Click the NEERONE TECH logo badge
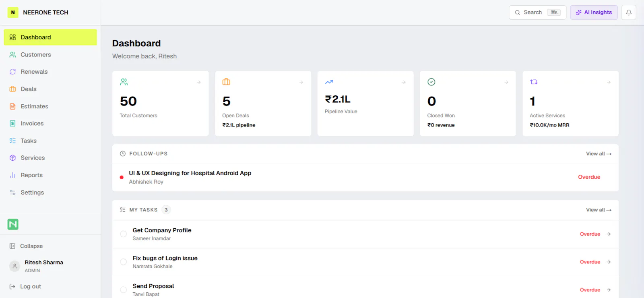 (x=13, y=12)
